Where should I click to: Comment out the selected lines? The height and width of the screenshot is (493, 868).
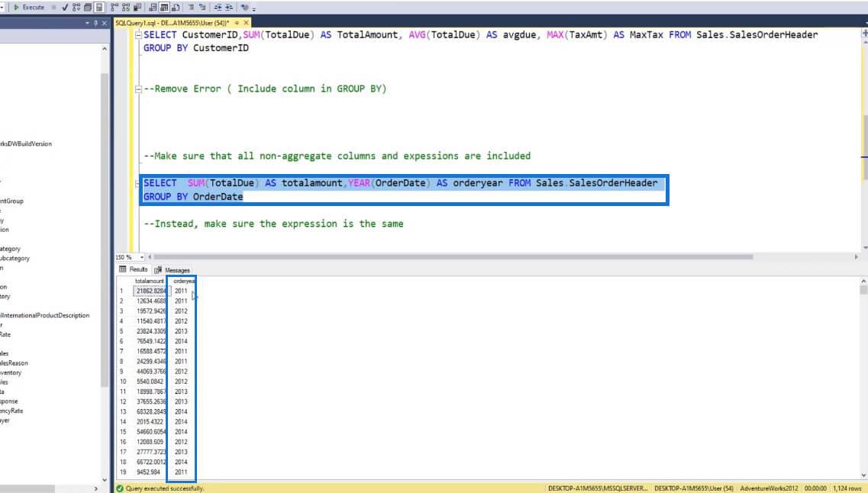pos(191,7)
